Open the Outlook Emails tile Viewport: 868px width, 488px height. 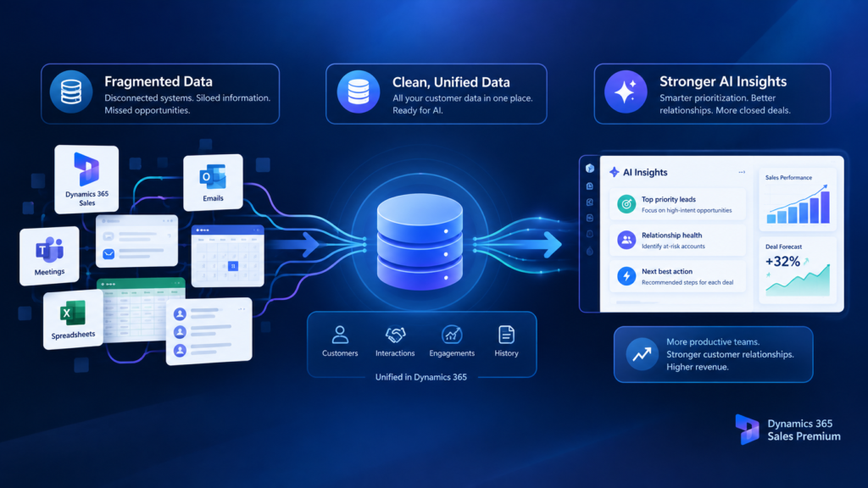(213, 182)
